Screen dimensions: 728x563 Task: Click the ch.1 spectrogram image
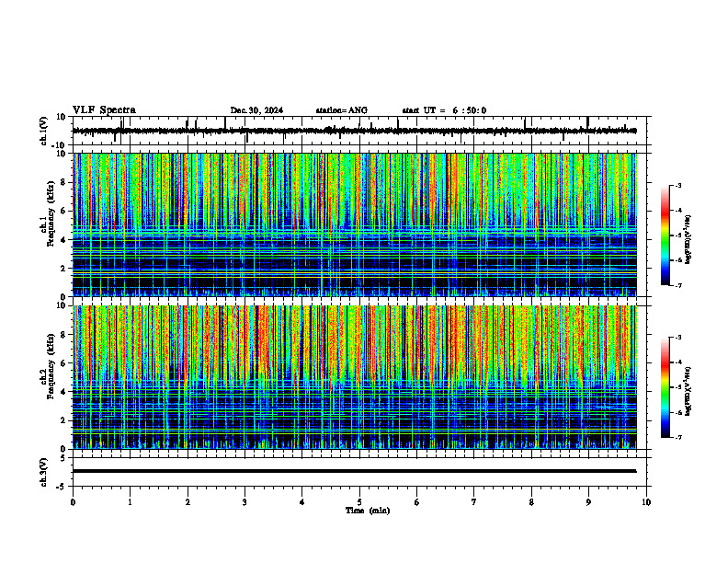[355, 224]
